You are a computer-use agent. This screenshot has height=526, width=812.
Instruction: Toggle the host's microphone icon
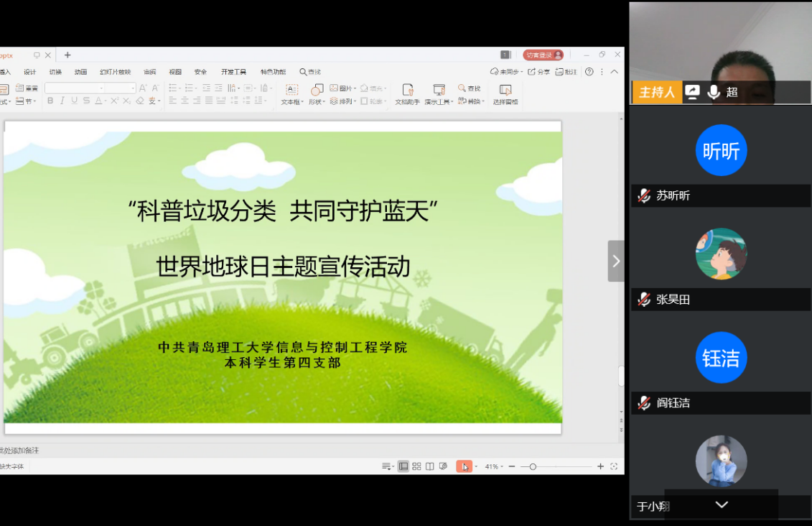[x=714, y=92]
